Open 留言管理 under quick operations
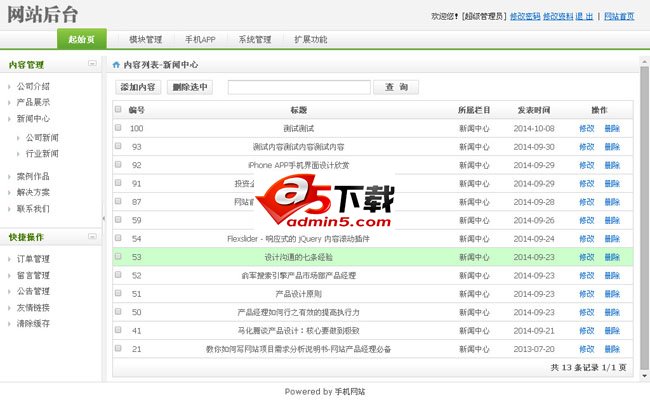Viewport: 650px width, 402px height. point(33,275)
